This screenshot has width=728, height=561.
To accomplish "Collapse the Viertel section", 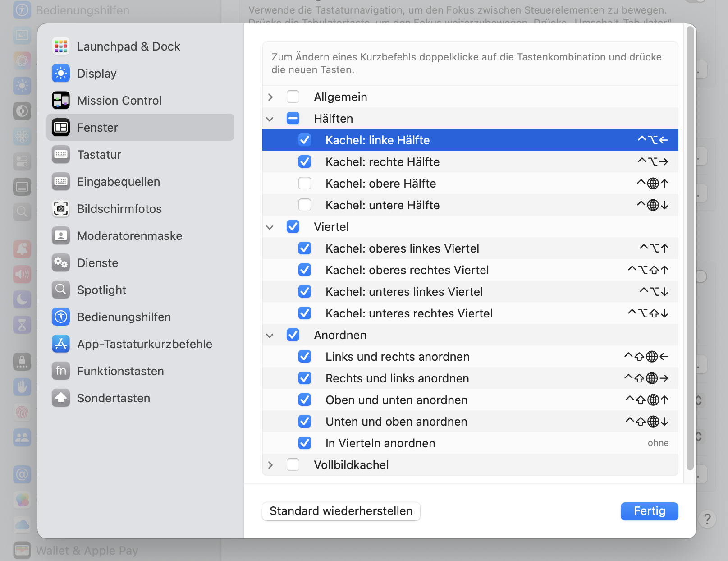I will (270, 227).
